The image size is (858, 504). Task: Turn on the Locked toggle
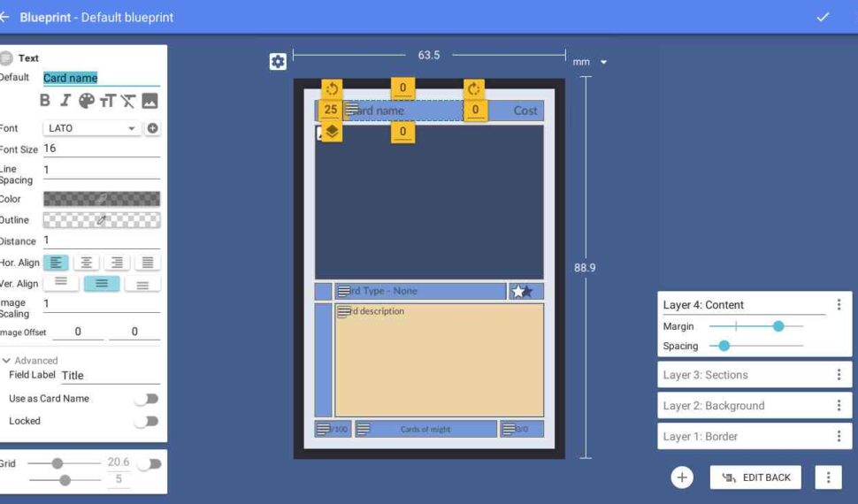pyautogui.click(x=146, y=422)
